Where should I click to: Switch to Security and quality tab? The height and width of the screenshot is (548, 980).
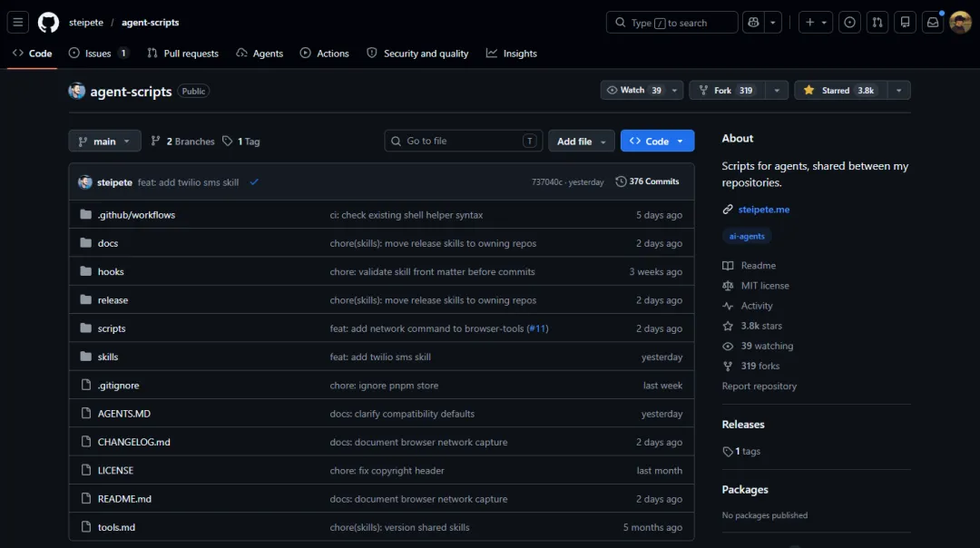click(417, 54)
